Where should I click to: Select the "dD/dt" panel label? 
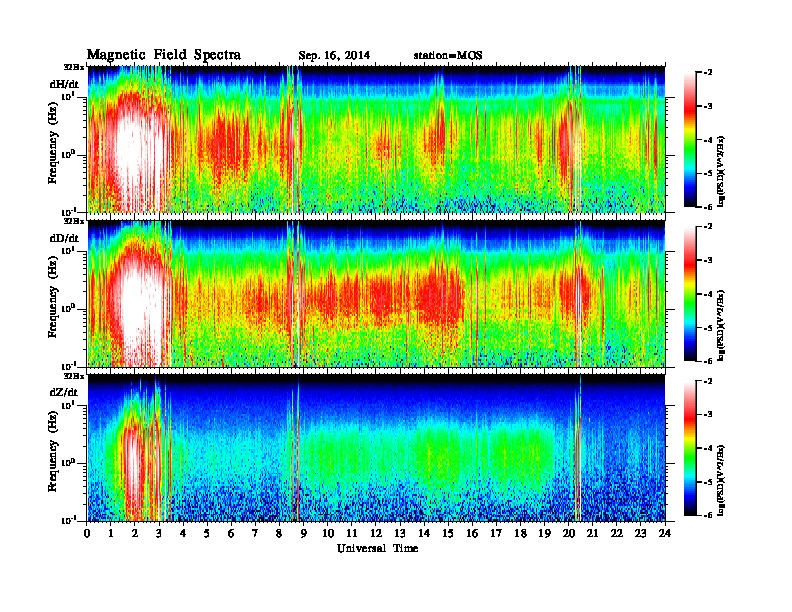pyautogui.click(x=64, y=238)
